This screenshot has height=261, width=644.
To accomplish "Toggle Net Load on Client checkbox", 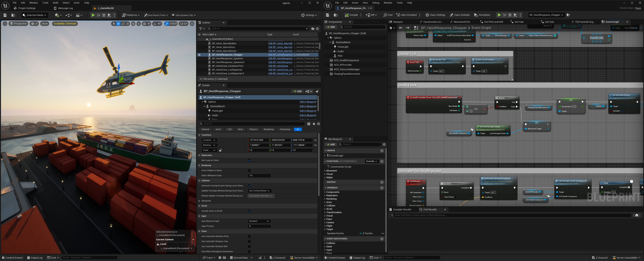I will point(249,160).
